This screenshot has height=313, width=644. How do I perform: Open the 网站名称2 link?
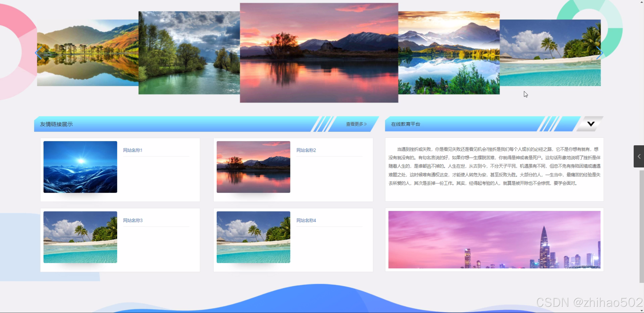click(x=306, y=150)
